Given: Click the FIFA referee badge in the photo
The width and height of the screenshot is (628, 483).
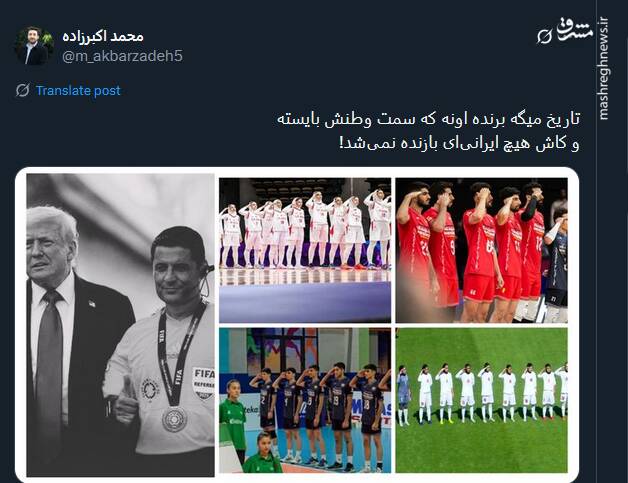Looking at the screenshot, I should [x=204, y=383].
